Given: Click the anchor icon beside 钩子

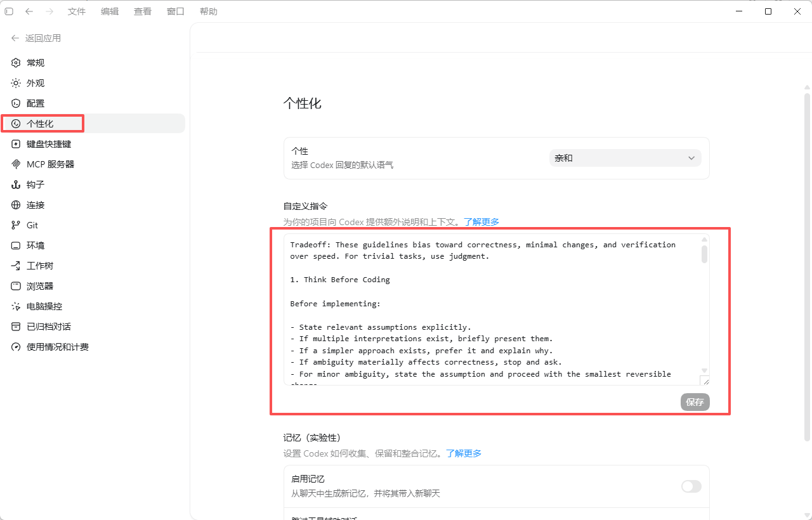Looking at the screenshot, I should [16, 185].
